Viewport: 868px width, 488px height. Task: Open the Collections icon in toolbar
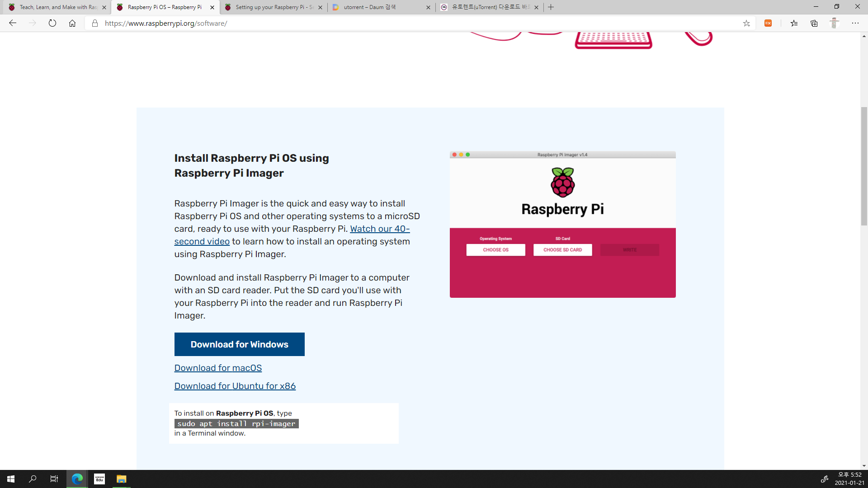tap(814, 23)
